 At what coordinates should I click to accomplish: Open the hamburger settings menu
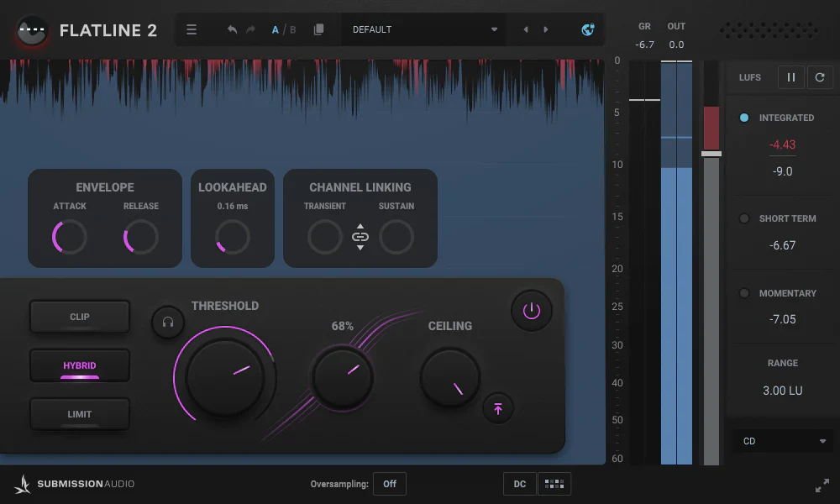tap(192, 29)
